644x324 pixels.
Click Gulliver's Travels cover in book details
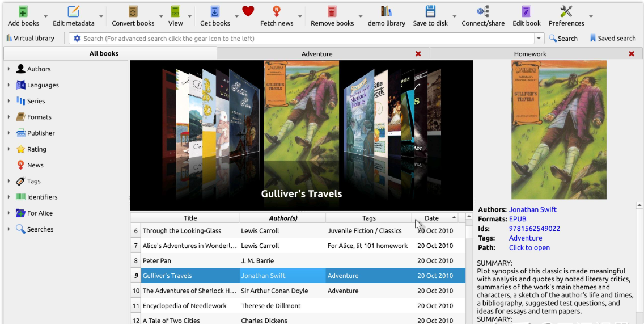tap(558, 130)
